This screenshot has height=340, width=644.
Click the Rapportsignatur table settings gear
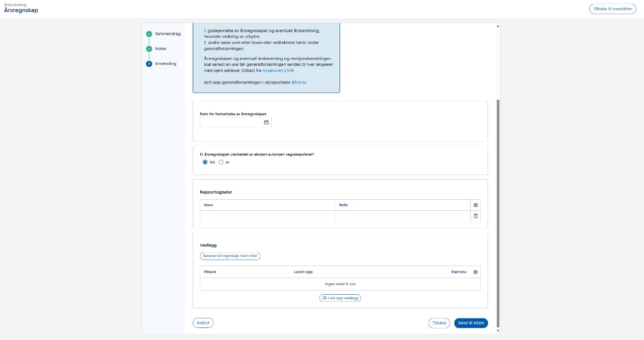pyautogui.click(x=475, y=205)
